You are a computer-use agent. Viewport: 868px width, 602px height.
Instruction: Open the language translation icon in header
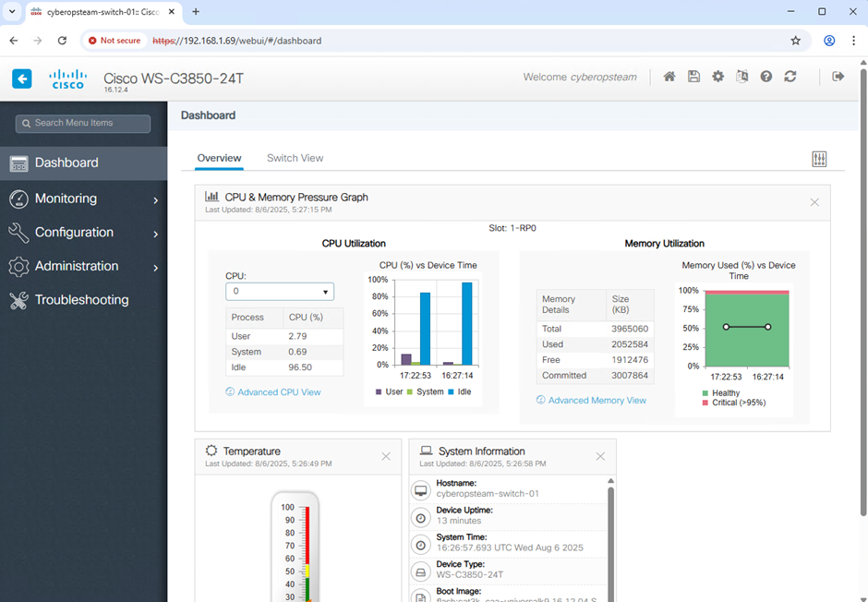[x=741, y=77]
